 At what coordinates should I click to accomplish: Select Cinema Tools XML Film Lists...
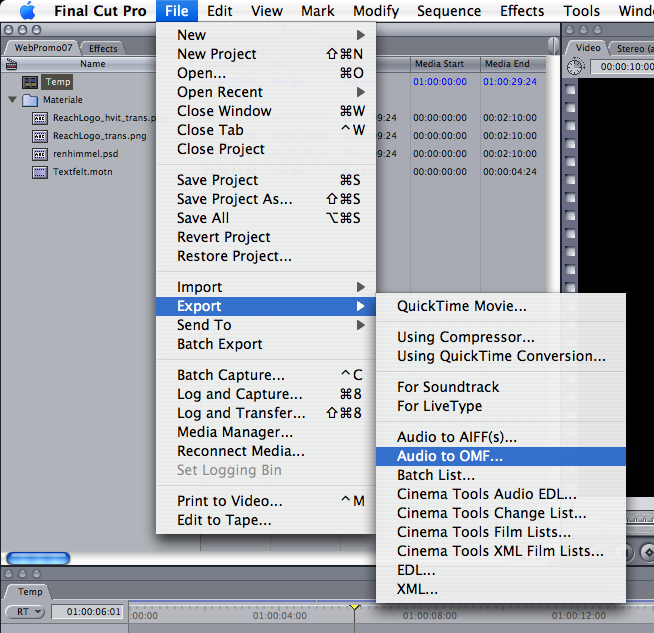pos(501,551)
